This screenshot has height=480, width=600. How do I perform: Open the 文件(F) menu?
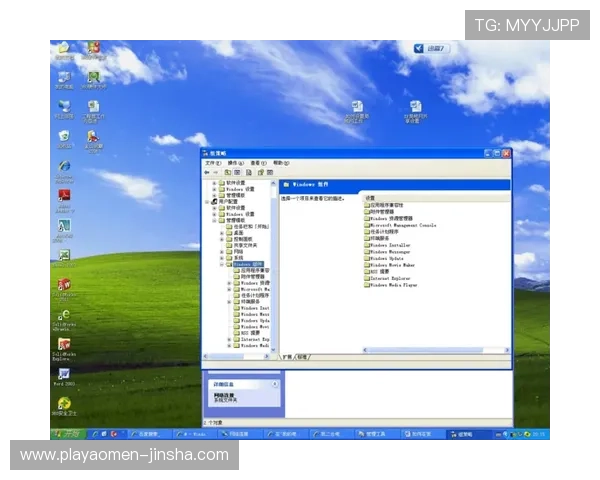[212, 162]
